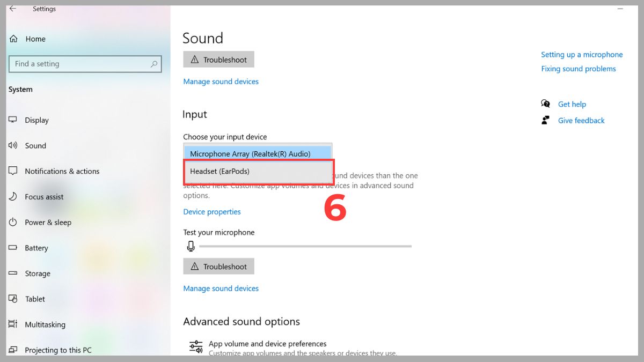Open the Display settings icon

pyautogui.click(x=12, y=120)
